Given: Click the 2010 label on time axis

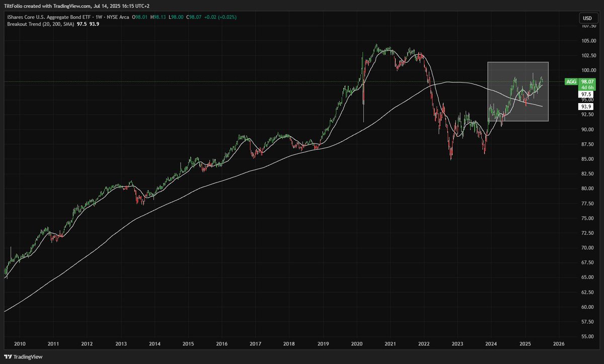Looking at the screenshot, I should tap(20, 344).
